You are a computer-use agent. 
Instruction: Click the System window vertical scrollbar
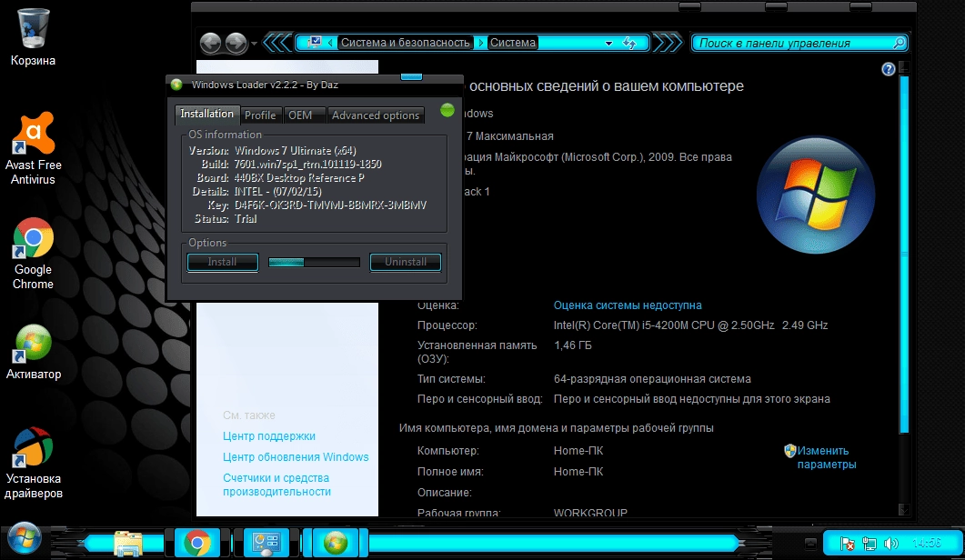[x=904, y=254]
